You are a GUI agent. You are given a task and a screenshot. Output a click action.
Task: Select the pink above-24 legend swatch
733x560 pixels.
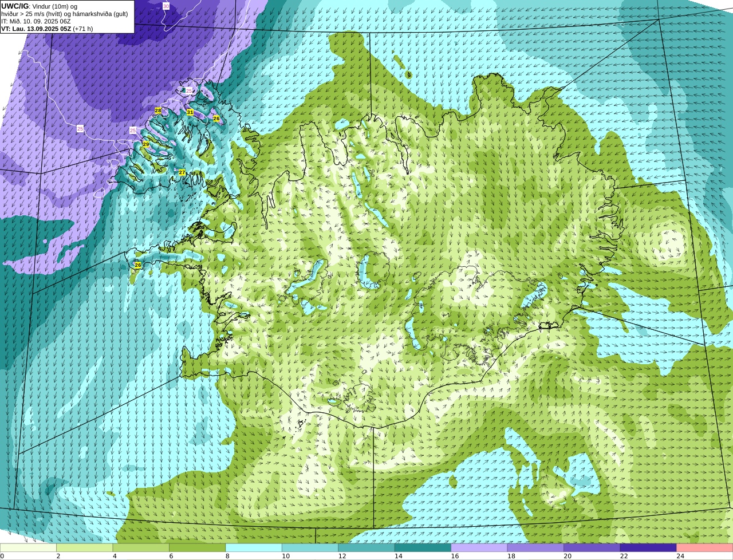point(705,547)
